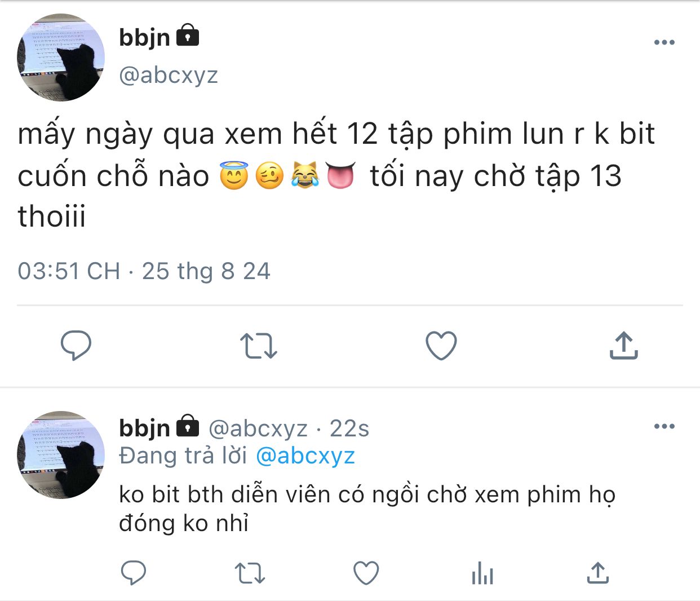Retweet the main tweet
Viewport: 700px width, 601px height.
(259, 346)
